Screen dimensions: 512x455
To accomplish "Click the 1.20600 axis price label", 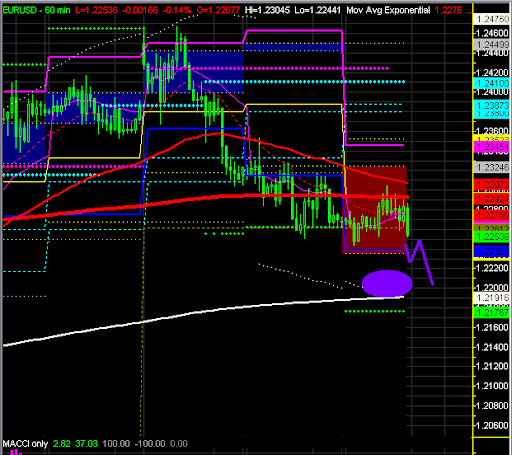I will click(x=492, y=425).
